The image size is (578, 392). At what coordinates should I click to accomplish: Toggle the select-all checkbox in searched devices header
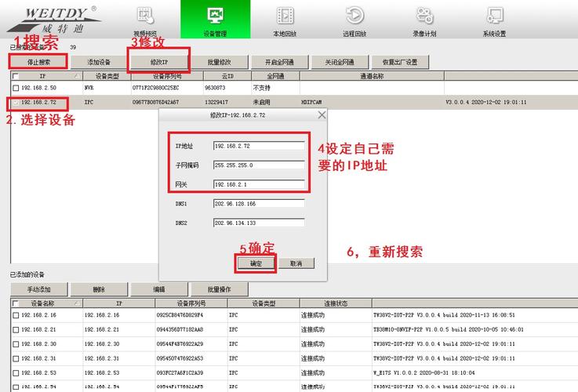16,76
